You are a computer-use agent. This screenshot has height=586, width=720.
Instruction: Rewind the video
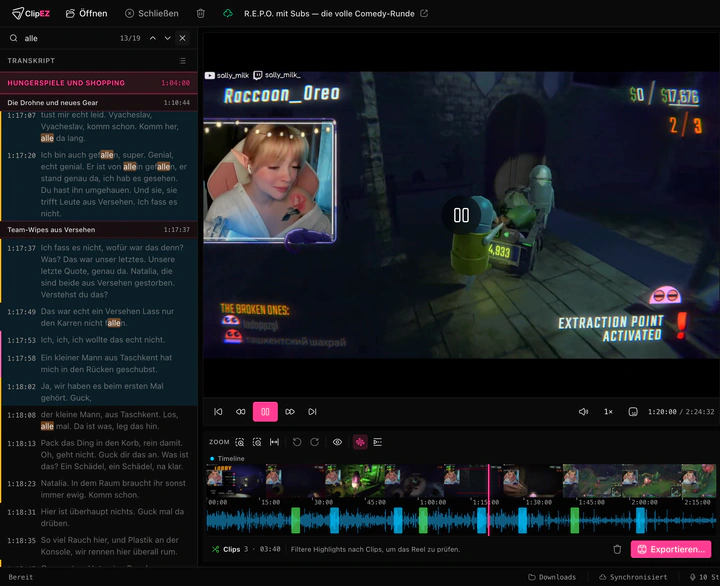tap(241, 411)
